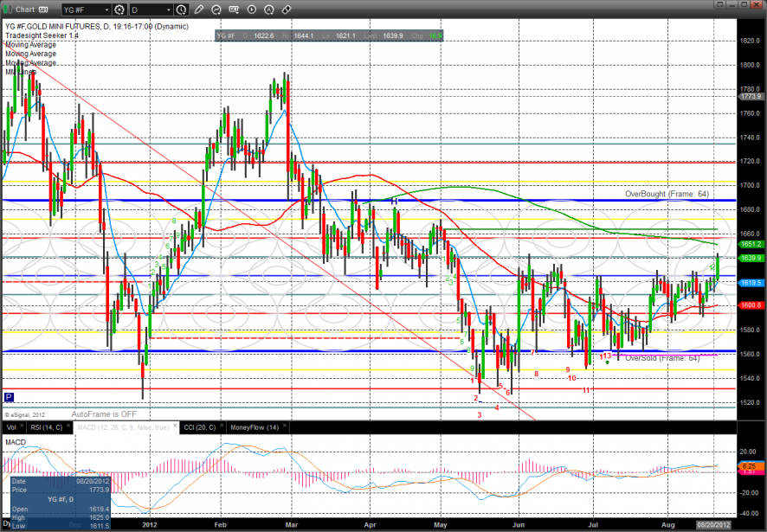Close the RSI (14, C) tab
Image resolution: width=767 pixels, height=532 pixels.
(68, 426)
